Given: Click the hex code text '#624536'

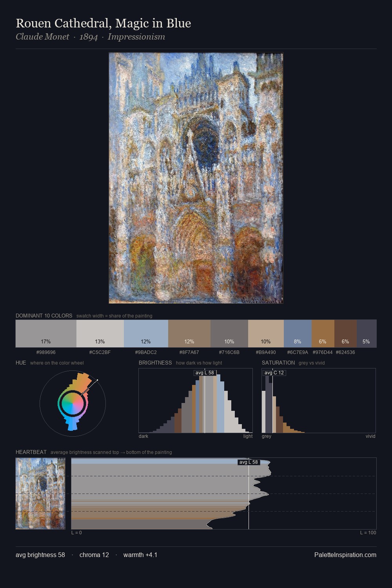Looking at the screenshot, I should click(x=345, y=352).
